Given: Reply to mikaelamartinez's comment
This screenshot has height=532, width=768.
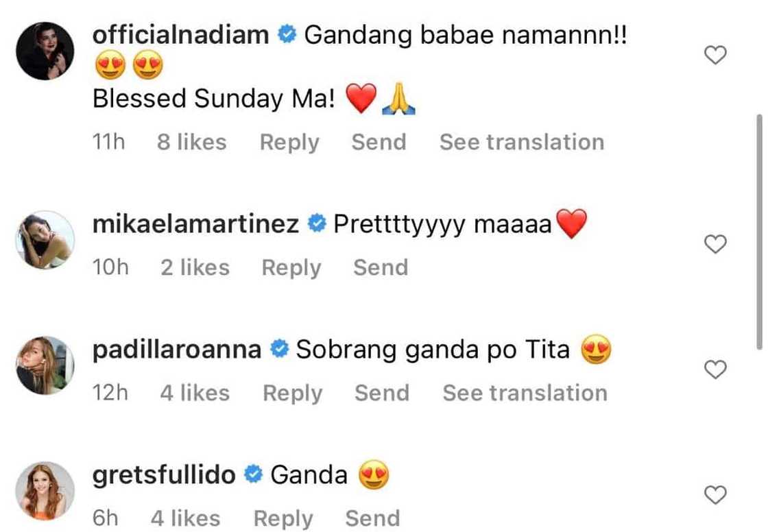Looking at the screenshot, I should click(291, 268).
